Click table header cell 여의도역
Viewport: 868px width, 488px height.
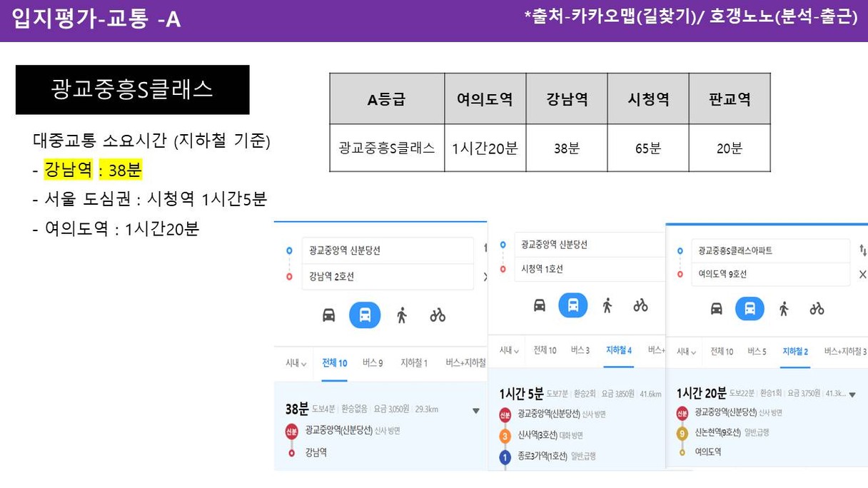pyautogui.click(x=485, y=98)
